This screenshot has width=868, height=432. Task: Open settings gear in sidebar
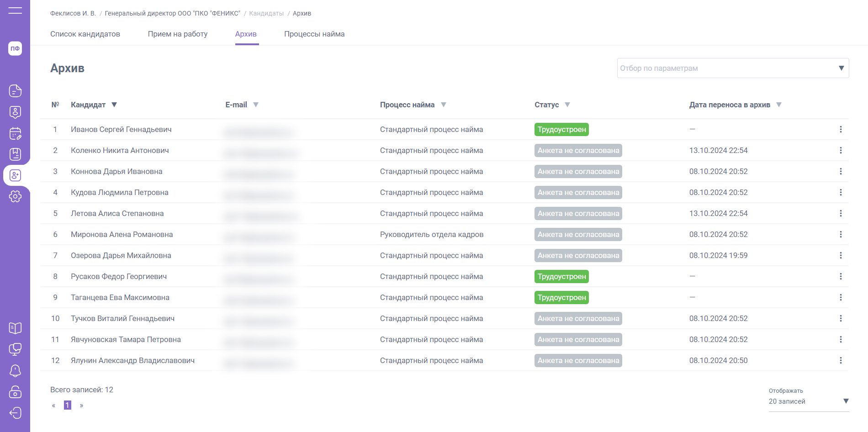point(15,196)
